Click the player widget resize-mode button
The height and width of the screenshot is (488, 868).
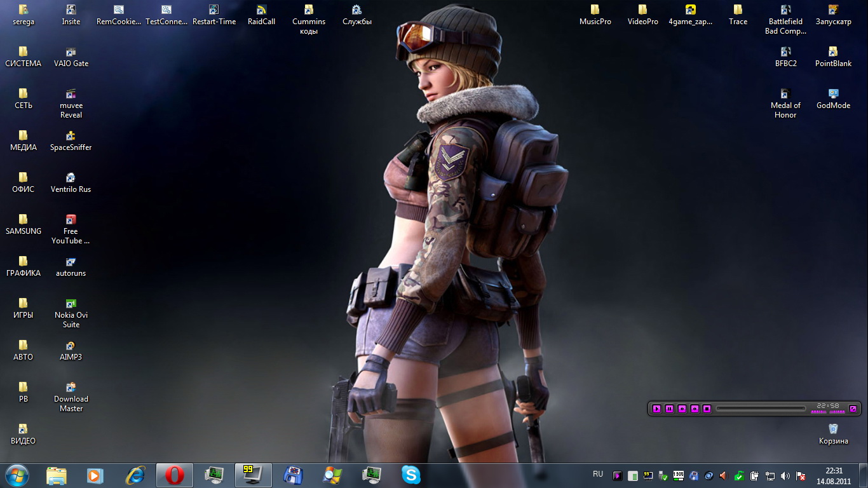(x=853, y=409)
